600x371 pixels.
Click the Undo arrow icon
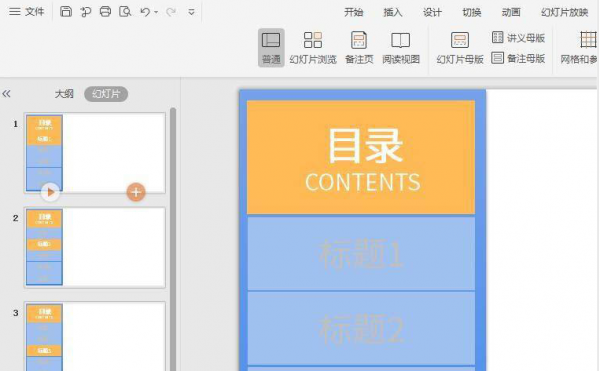[145, 12]
